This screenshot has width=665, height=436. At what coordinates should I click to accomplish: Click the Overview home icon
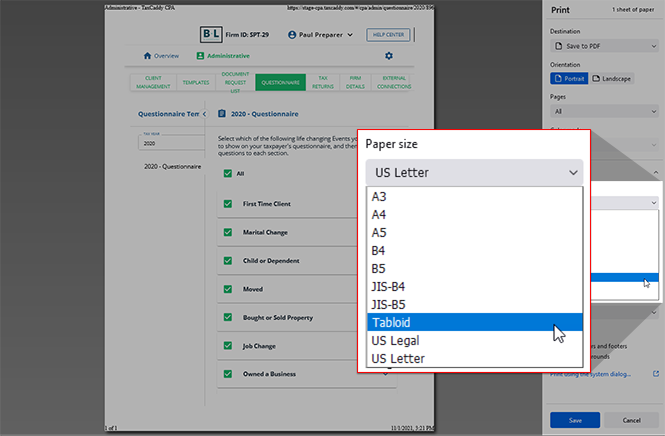tap(148, 56)
